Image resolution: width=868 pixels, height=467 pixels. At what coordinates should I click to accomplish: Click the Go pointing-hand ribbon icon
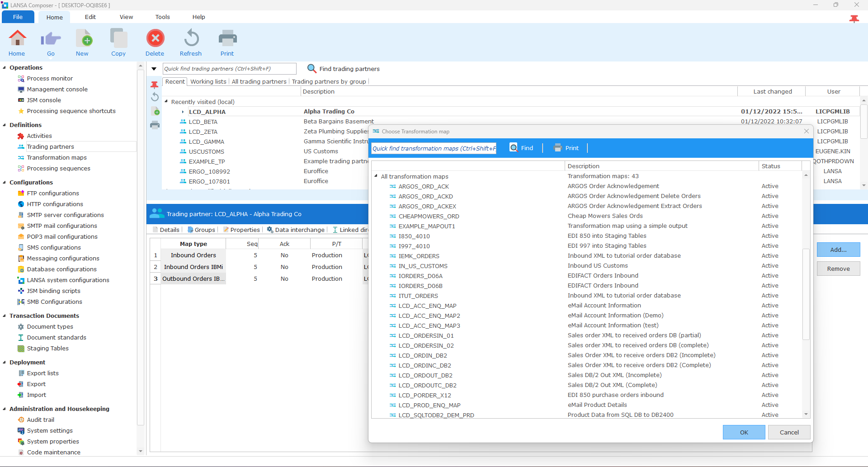click(51, 38)
